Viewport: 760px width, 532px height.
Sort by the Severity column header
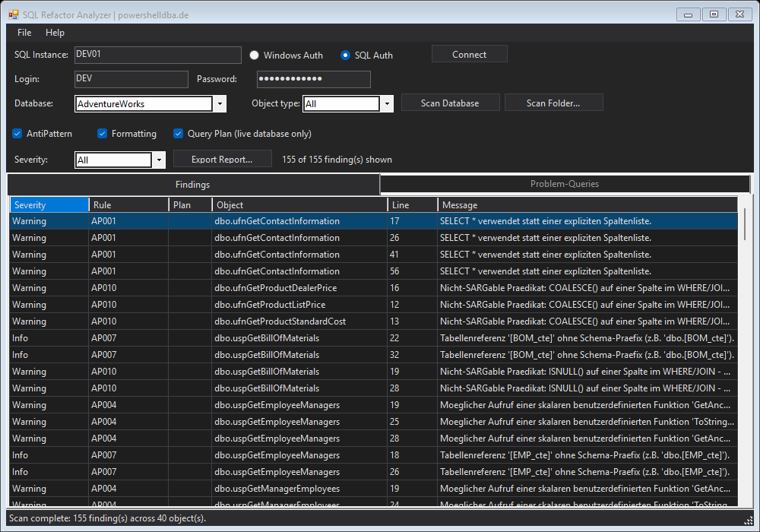[49, 205]
